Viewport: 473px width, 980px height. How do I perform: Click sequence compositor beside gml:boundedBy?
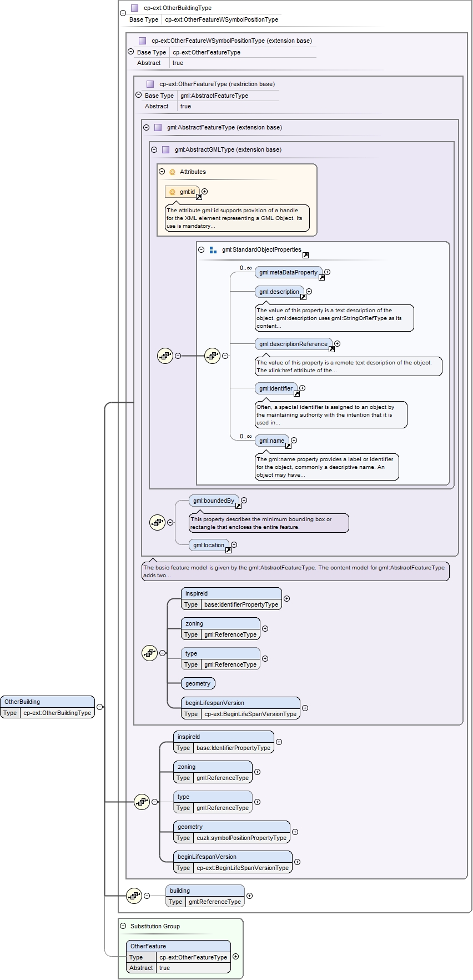click(157, 522)
